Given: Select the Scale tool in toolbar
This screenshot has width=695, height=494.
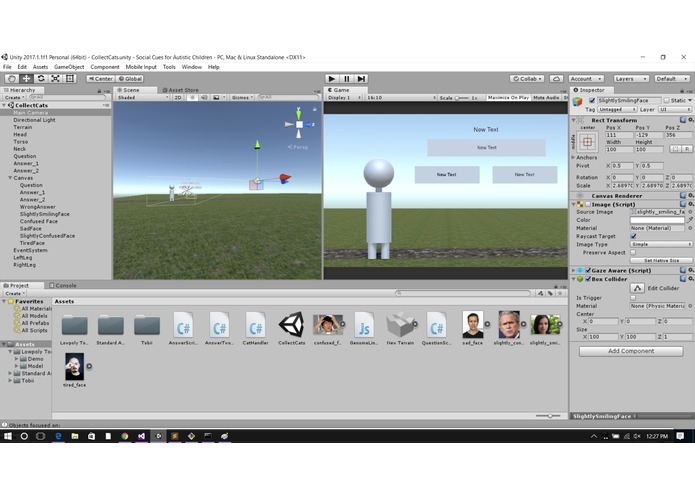Looking at the screenshot, I should click(x=55, y=78).
